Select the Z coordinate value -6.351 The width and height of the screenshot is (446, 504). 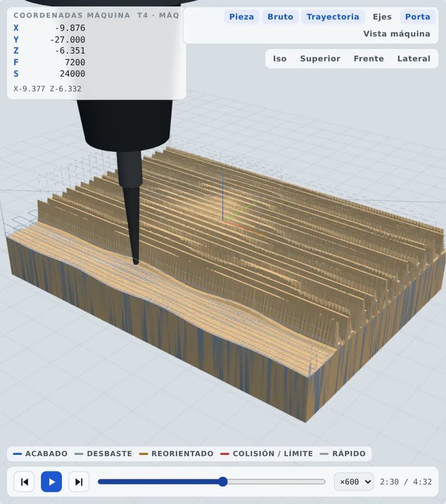[x=70, y=51]
